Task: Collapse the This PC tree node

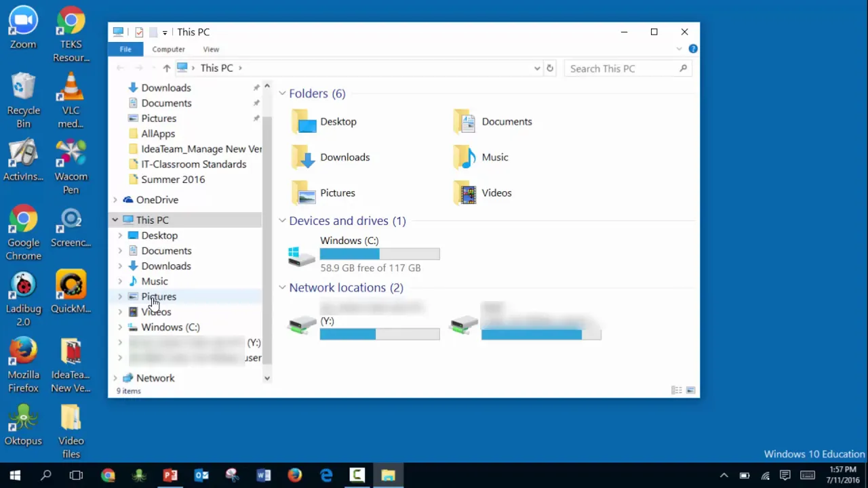Action: pos(115,220)
